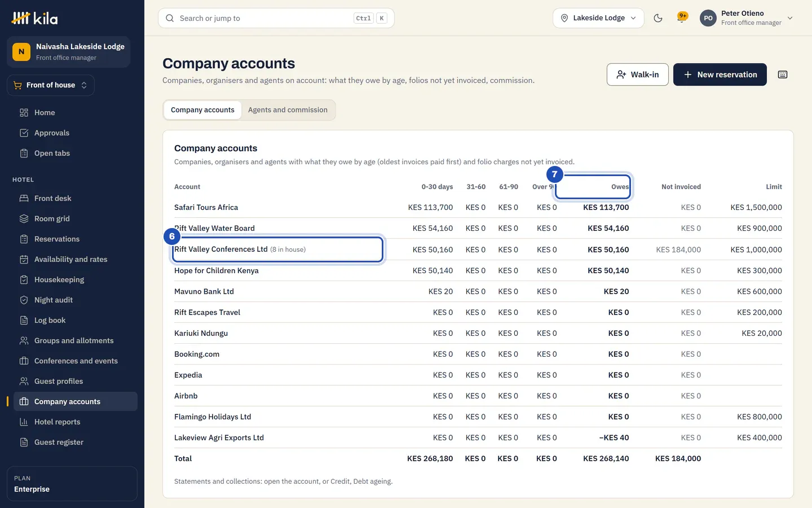The height and width of the screenshot is (508, 812).
Task: Open Groups and allotments
Action: [76, 340]
